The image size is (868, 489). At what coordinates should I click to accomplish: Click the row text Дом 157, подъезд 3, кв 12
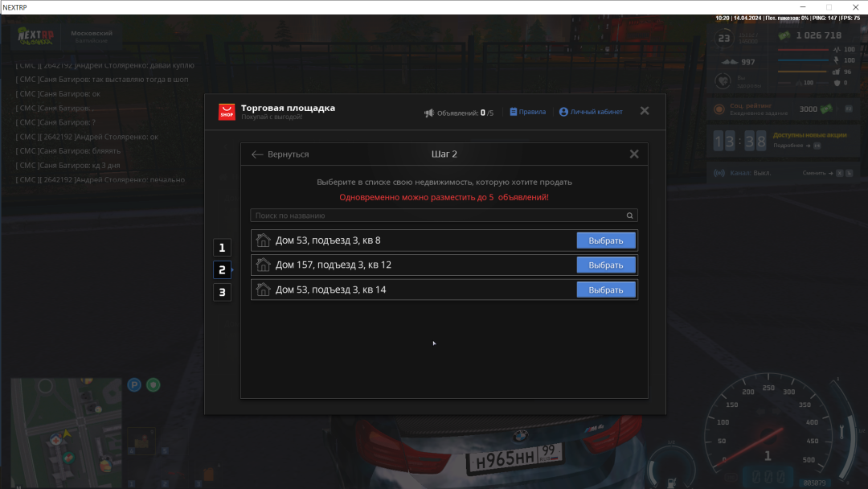coord(334,265)
